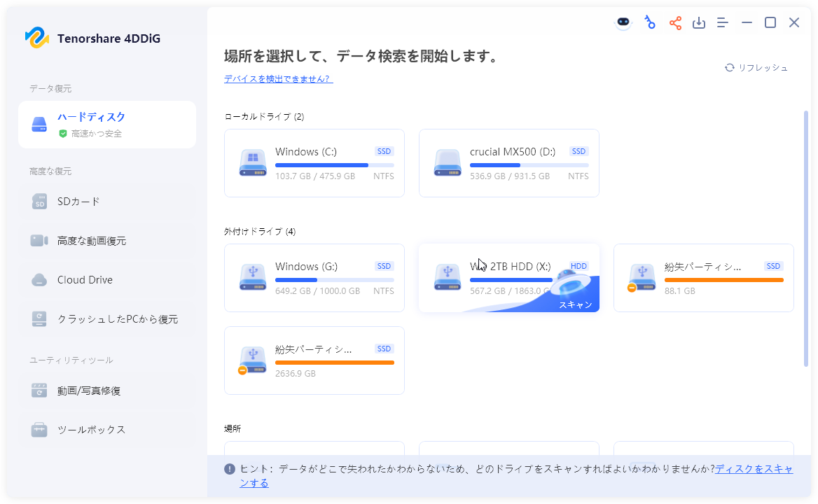Click the 2636.9 GB lost partition drive icon
Viewport: 818px width, 504px height.
pos(253,360)
